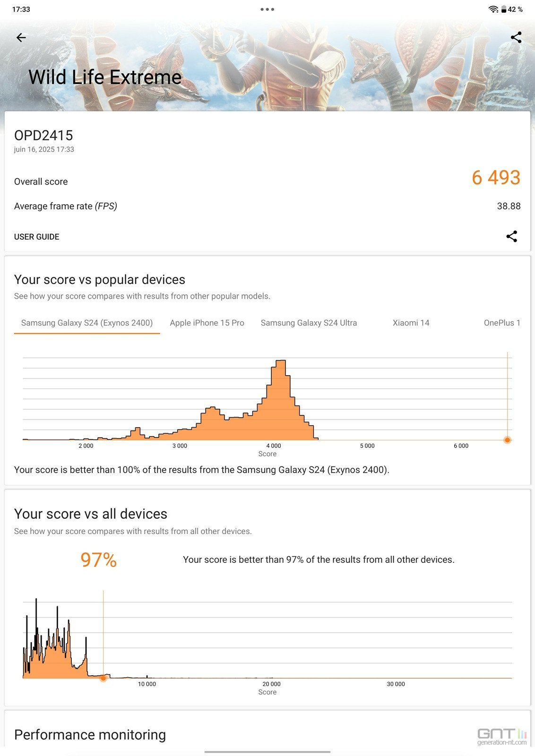Tap the bottom navigation gesture bar
Screen dimensions: 535x756
click(267, 752)
